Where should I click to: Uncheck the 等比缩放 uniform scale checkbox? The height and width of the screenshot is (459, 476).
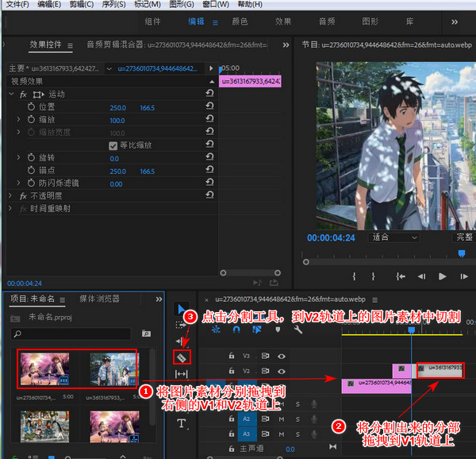click(x=113, y=146)
